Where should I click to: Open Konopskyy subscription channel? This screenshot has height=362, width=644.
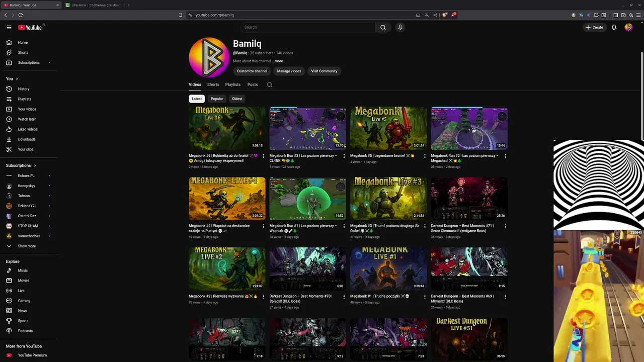coord(30,186)
